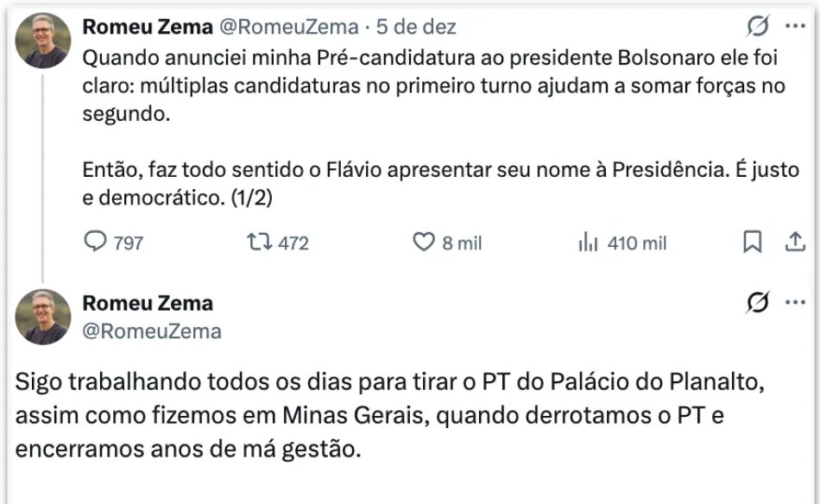Like the tweet with 8 mil likes

point(424,243)
